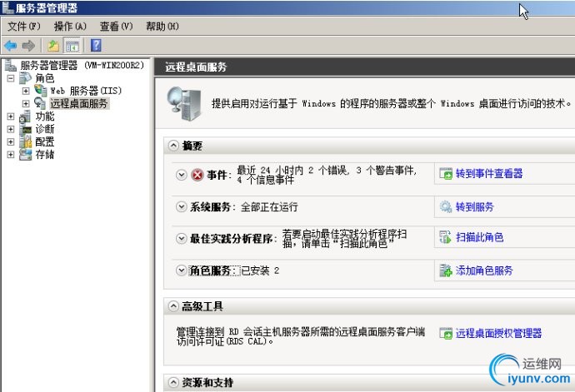This screenshot has width=575, height=392.
Task: Select the 远程桌面服务 tree label
Action: click(x=79, y=103)
